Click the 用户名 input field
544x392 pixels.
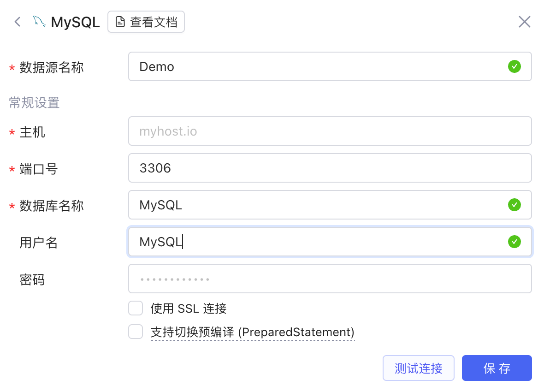point(330,242)
